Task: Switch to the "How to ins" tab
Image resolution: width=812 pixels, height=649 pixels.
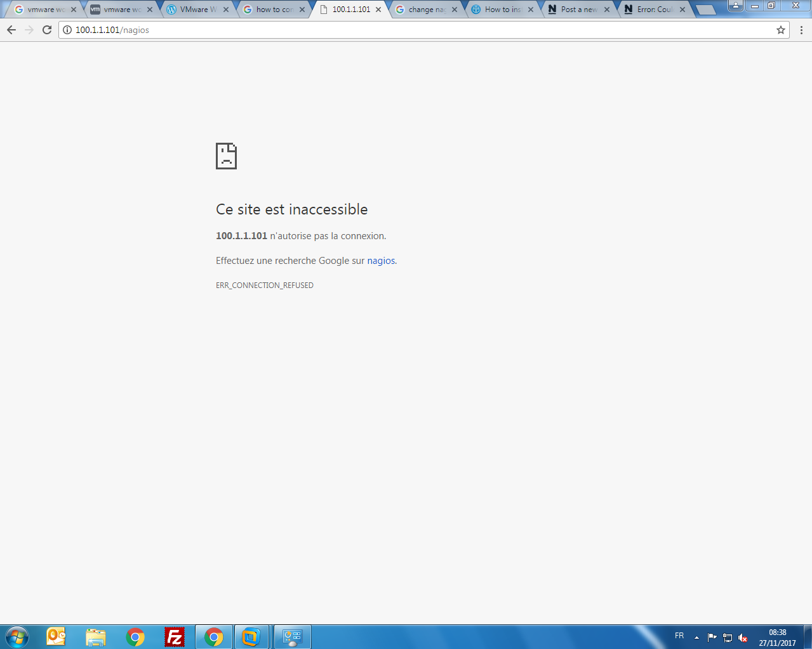Action: pyautogui.click(x=502, y=10)
